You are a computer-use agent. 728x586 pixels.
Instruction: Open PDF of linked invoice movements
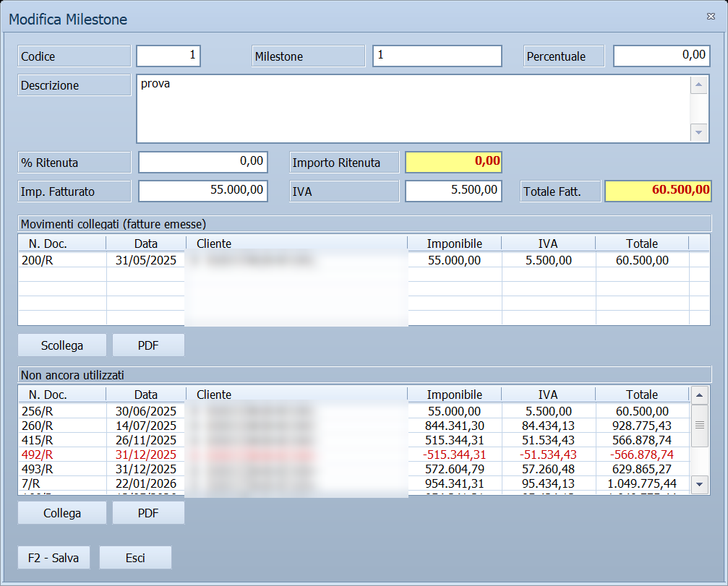click(x=148, y=345)
